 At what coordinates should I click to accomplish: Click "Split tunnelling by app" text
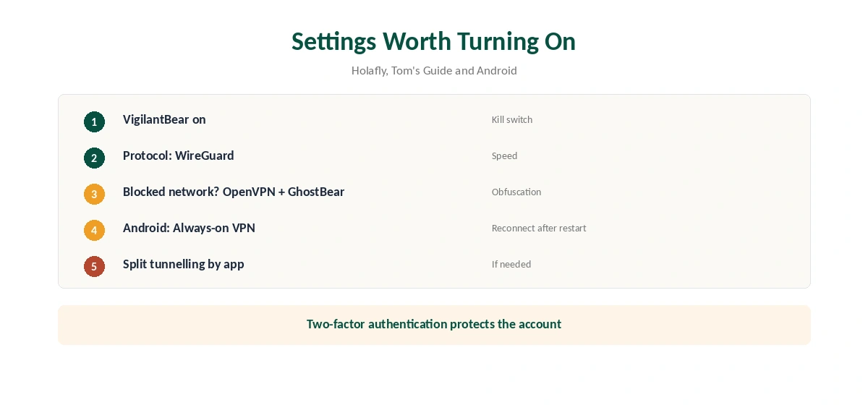point(184,264)
